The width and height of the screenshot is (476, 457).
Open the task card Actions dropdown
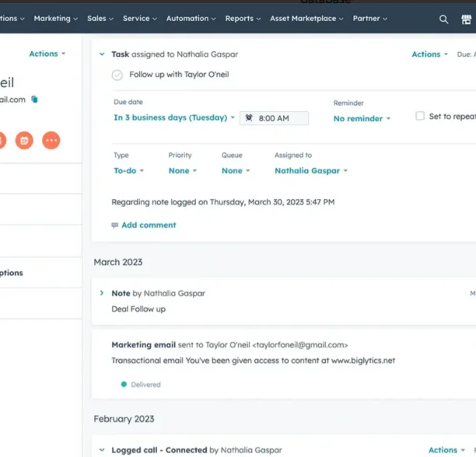pos(429,54)
